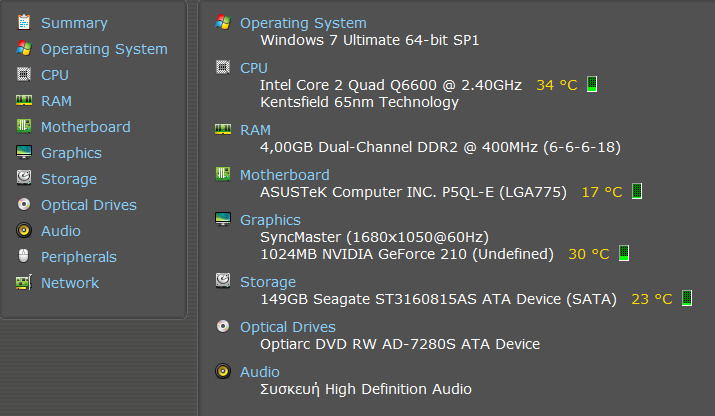Open the Motherboard heading link in summary
The width and height of the screenshot is (715, 416).
pos(285,175)
